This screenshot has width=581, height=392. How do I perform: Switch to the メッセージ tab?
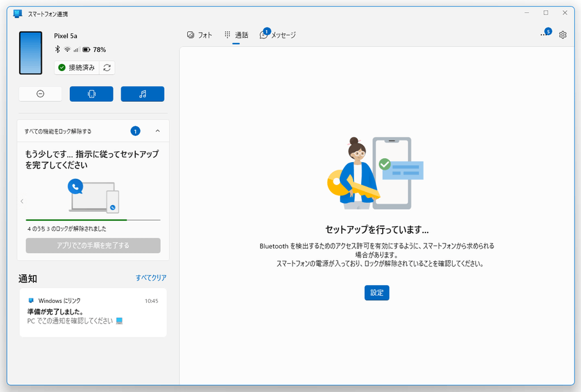[278, 35]
